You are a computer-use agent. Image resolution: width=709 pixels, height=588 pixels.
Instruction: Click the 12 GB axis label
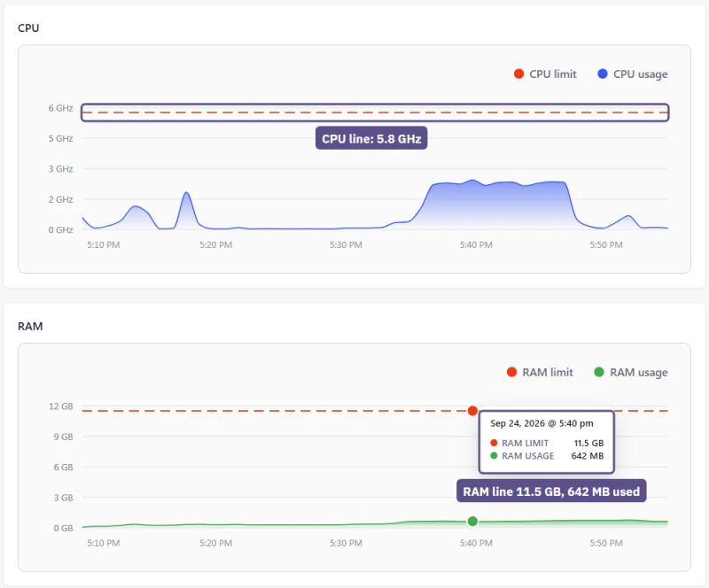(60, 406)
